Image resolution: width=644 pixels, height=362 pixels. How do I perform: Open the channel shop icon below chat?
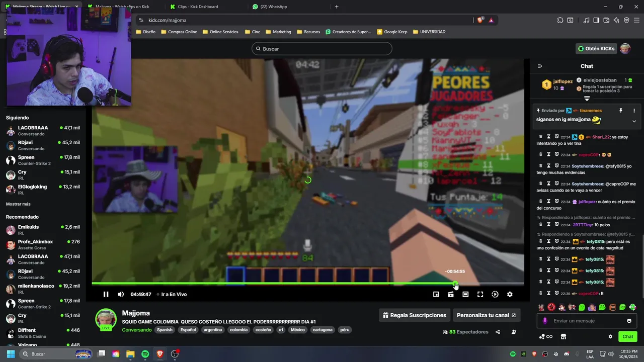pyautogui.click(x=563, y=337)
